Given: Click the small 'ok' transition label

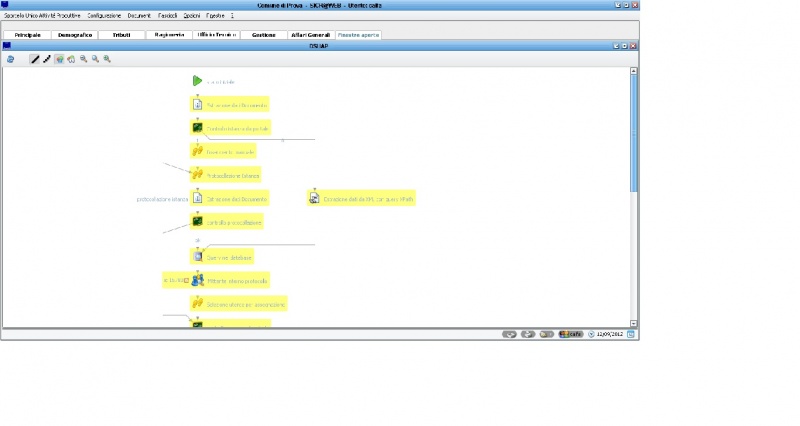Looking at the screenshot, I should pos(198,240).
